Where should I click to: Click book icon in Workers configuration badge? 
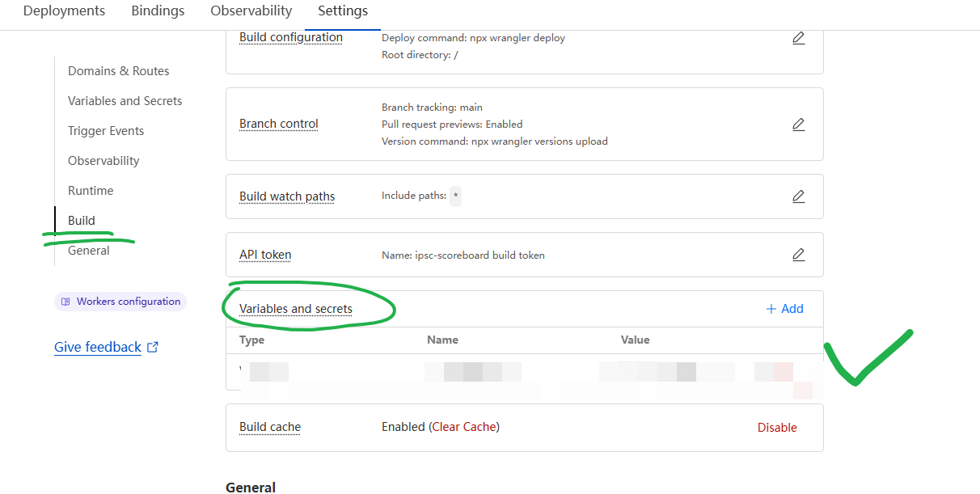pos(66,302)
